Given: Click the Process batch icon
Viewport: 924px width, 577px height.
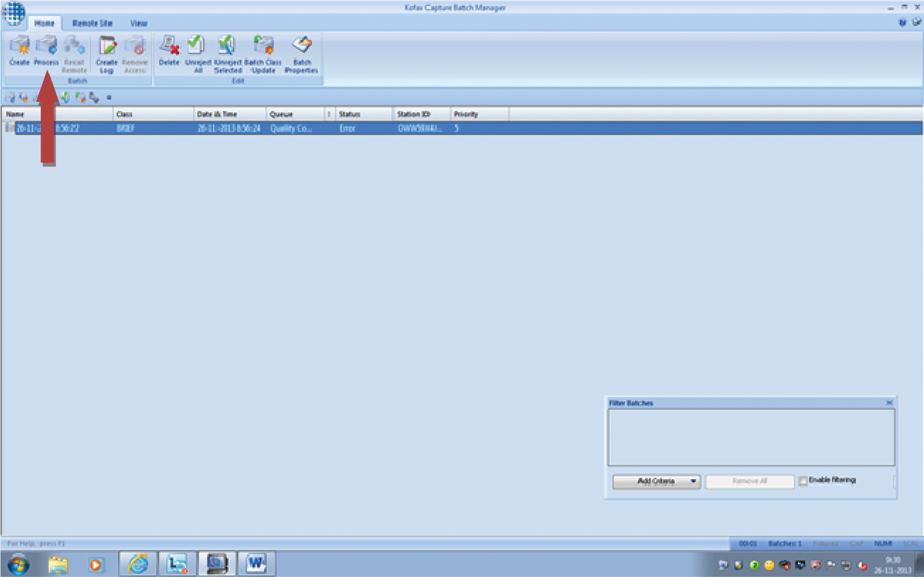Looking at the screenshot, I should tap(46, 50).
